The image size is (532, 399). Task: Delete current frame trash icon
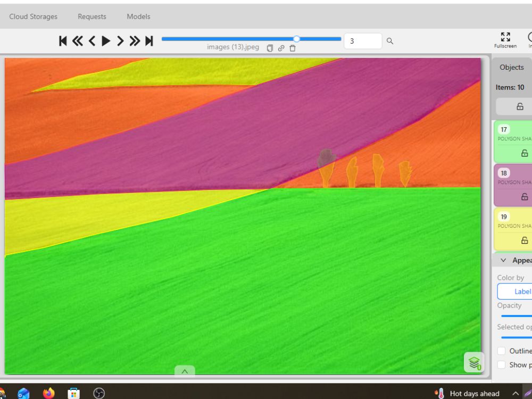[x=293, y=48]
